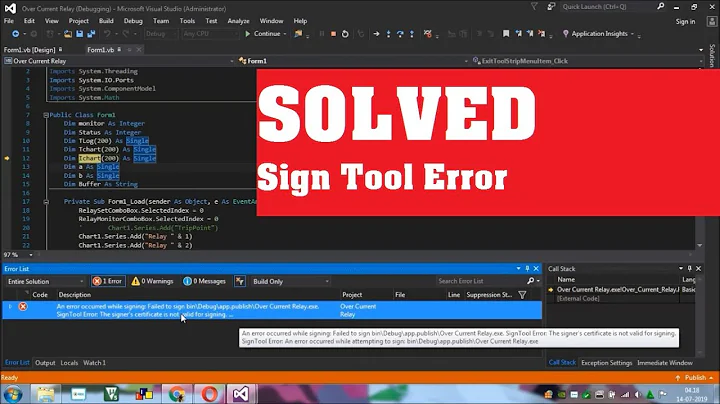
Task: Open the Entire Solution scope dropdown
Action: click(x=45, y=281)
